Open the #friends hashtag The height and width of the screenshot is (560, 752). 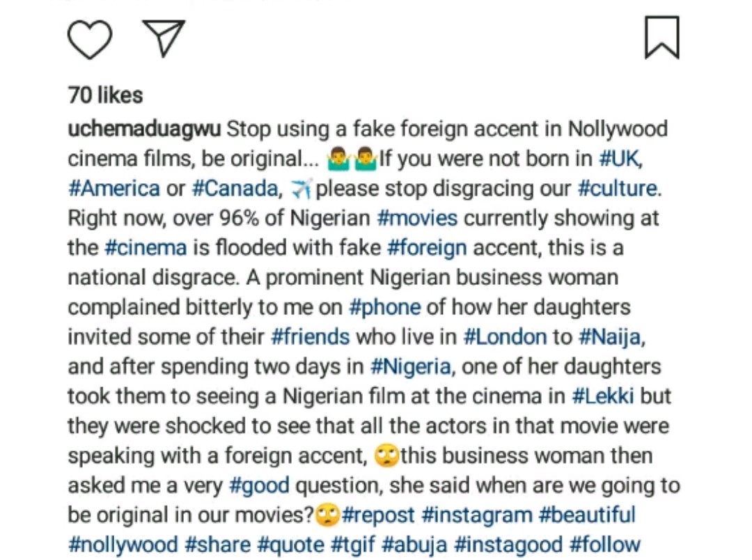tap(310, 337)
